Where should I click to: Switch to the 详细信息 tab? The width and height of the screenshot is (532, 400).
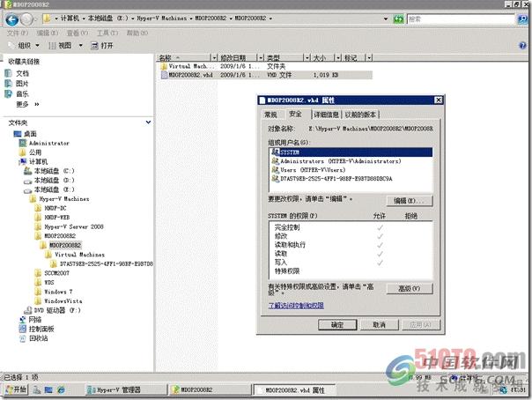pos(326,115)
